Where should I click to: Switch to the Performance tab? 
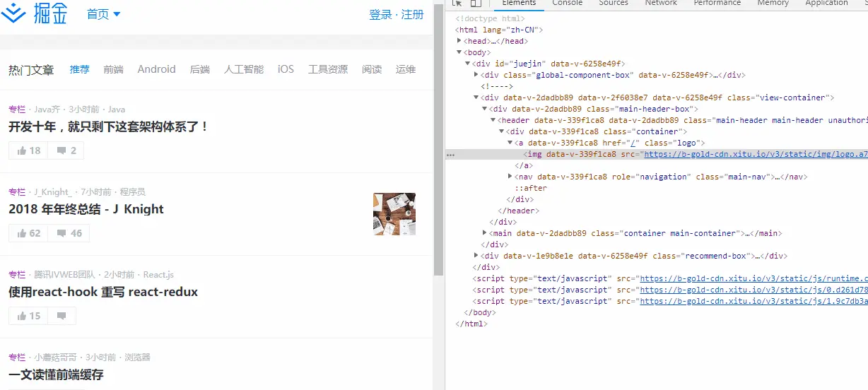717,4
